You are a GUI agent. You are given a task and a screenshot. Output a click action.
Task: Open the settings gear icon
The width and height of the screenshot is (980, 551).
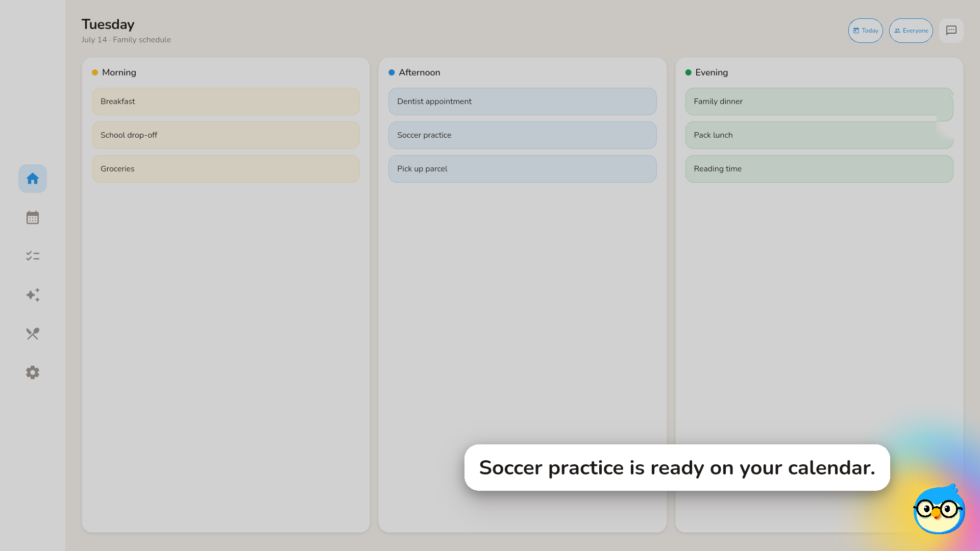pyautogui.click(x=33, y=372)
